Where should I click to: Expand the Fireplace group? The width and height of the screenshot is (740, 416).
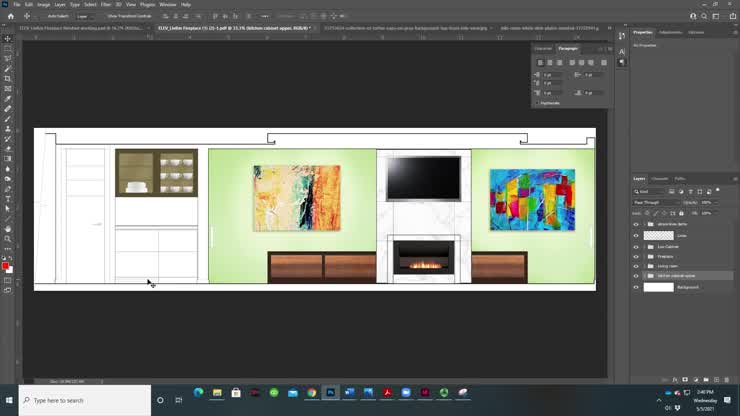pos(644,257)
